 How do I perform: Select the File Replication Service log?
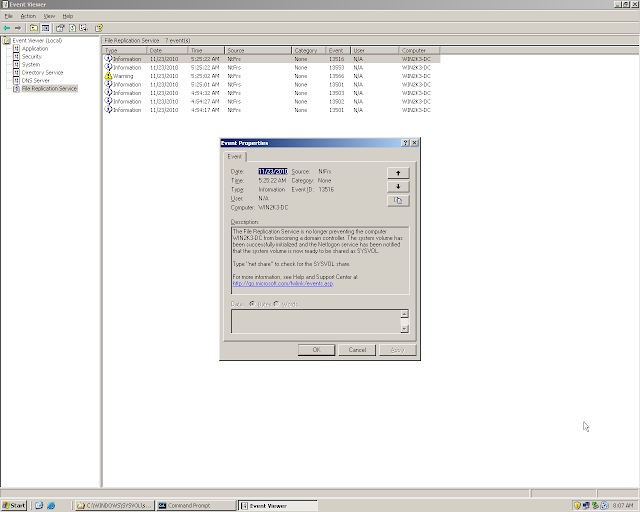[x=49, y=89]
